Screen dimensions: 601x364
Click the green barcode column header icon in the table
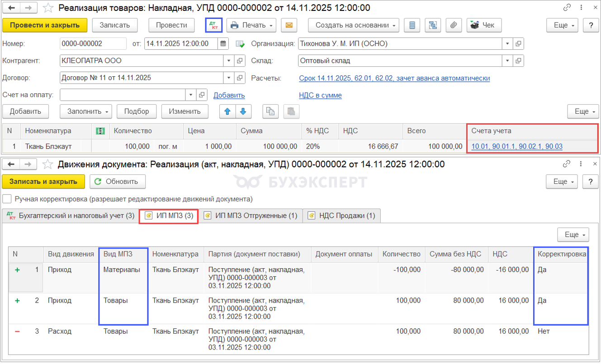click(x=100, y=131)
